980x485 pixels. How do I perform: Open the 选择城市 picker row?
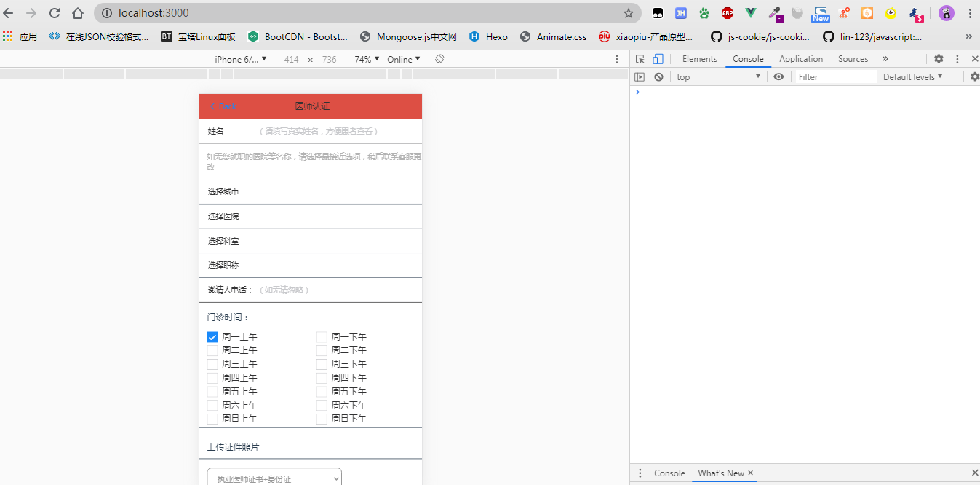click(x=311, y=192)
